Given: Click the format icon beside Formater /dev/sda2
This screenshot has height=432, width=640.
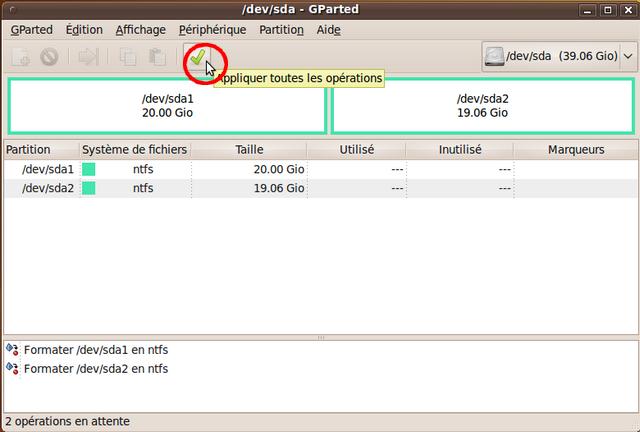Looking at the screenshot, I should pyautogui.click(x=12, y=368).
